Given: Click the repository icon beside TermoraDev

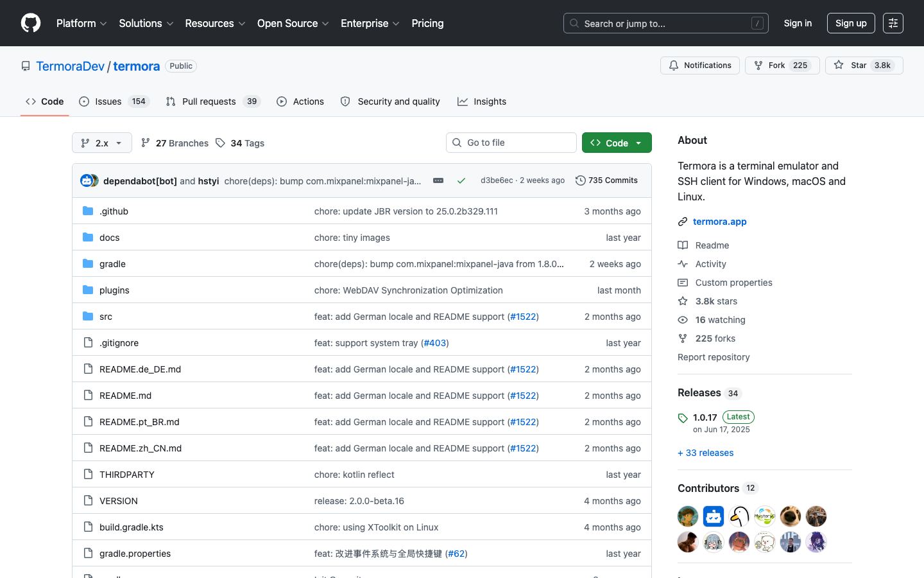Looking at the screenshot, I should (26, 66).
